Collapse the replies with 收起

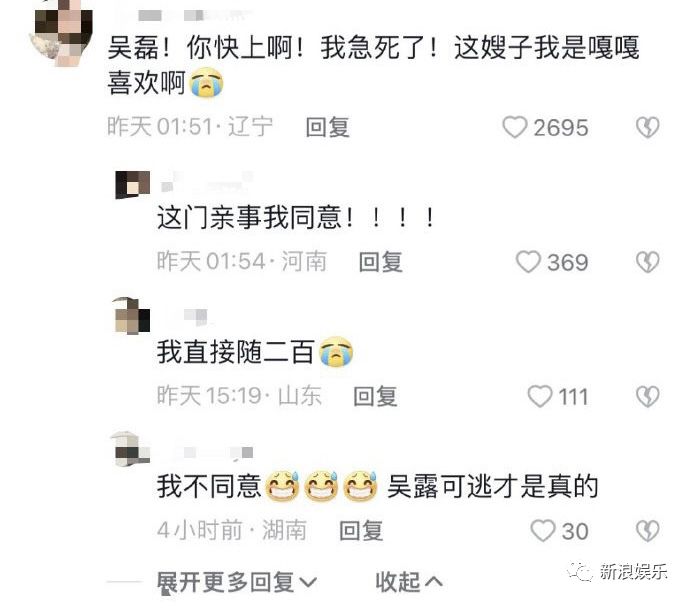click(x=409, y=582)
